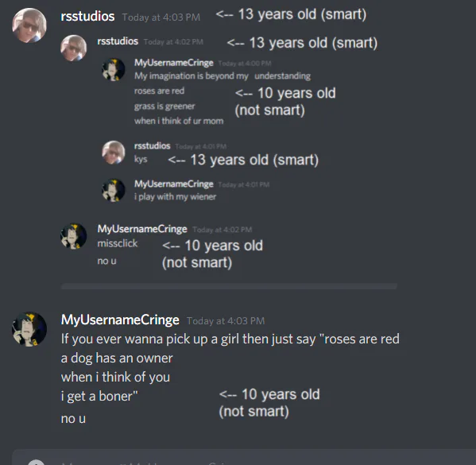Viewport: 476px width, 465px height.
Task: Click the MyUsernameCringe 4:03 PM timestamp
Action: 226,321
